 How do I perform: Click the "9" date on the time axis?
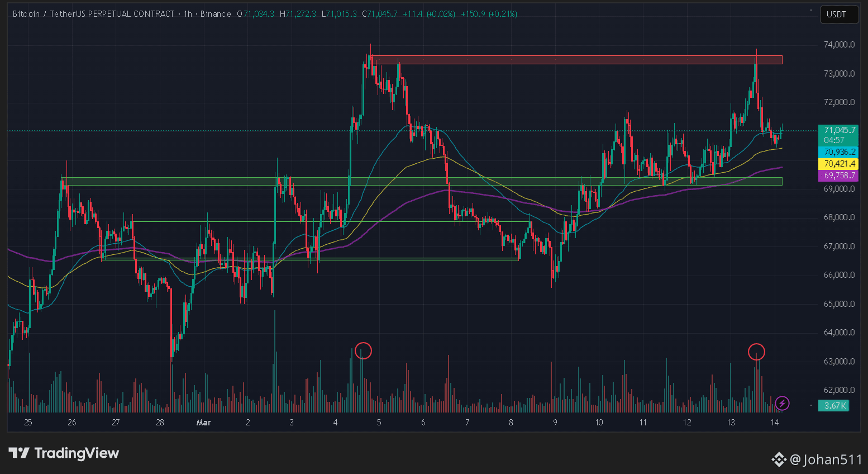click(x=555, y=423)
